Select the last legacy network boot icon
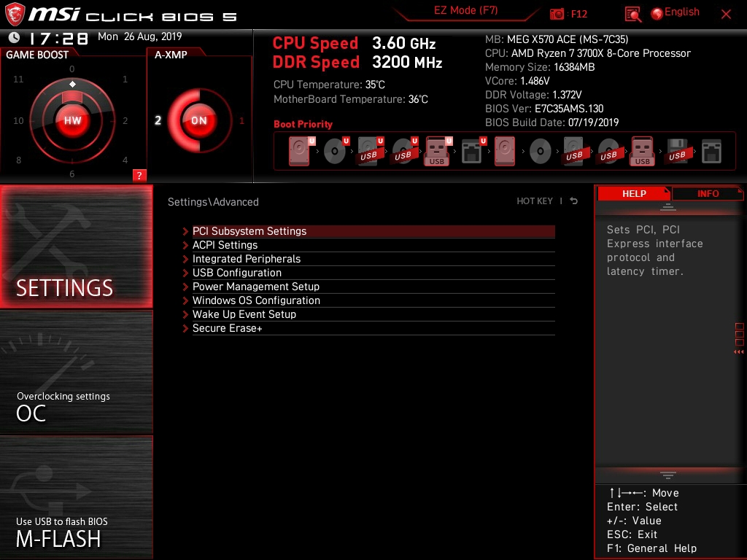The image size is (747, 560). pos(711,151)
